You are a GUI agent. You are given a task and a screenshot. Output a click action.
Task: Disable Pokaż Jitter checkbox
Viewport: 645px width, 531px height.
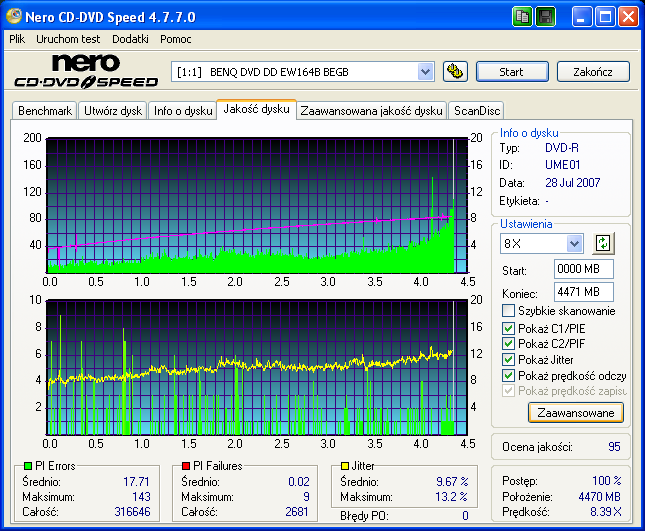(508, 359)
